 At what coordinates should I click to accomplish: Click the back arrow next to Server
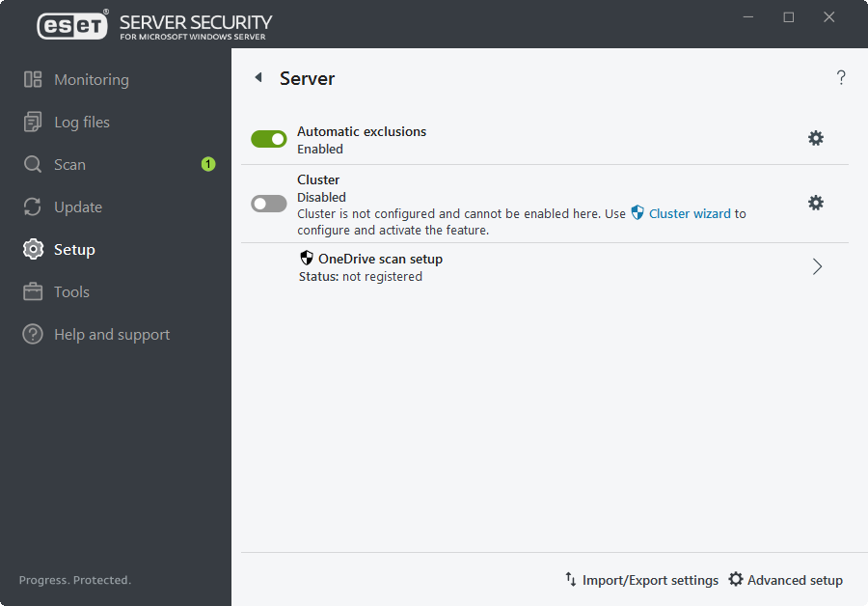(258, 77)
